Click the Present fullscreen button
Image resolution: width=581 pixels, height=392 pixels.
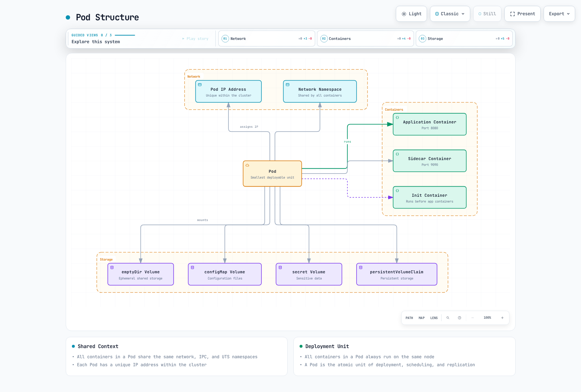(x=522, y=14)
